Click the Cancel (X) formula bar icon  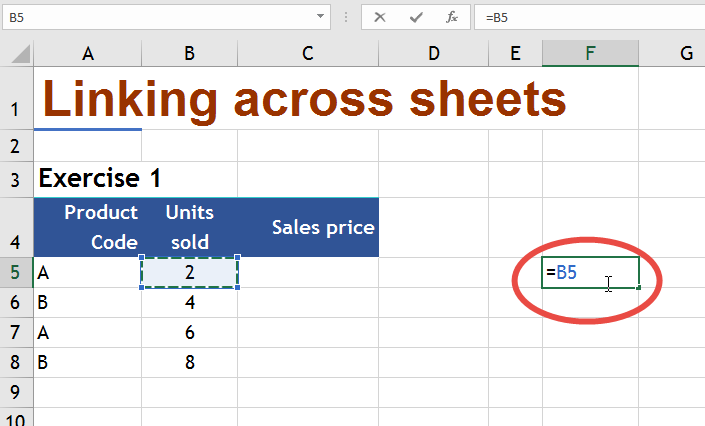[380, 17]
